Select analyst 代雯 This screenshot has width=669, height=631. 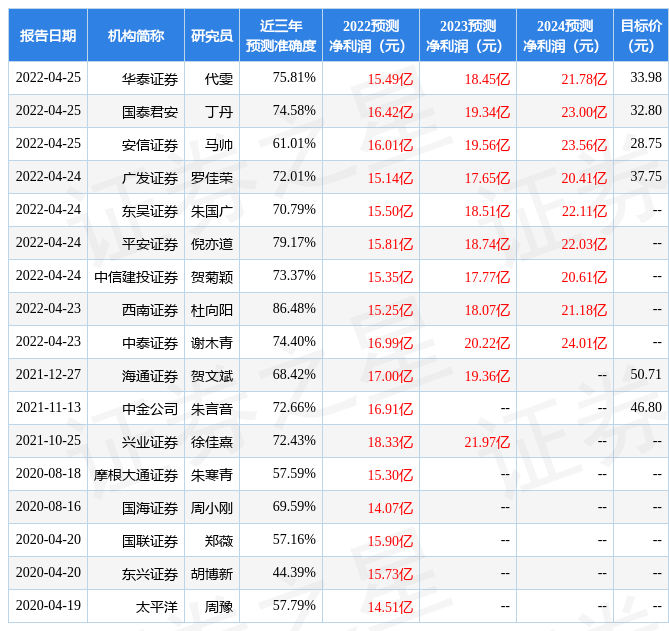(218, 78)
